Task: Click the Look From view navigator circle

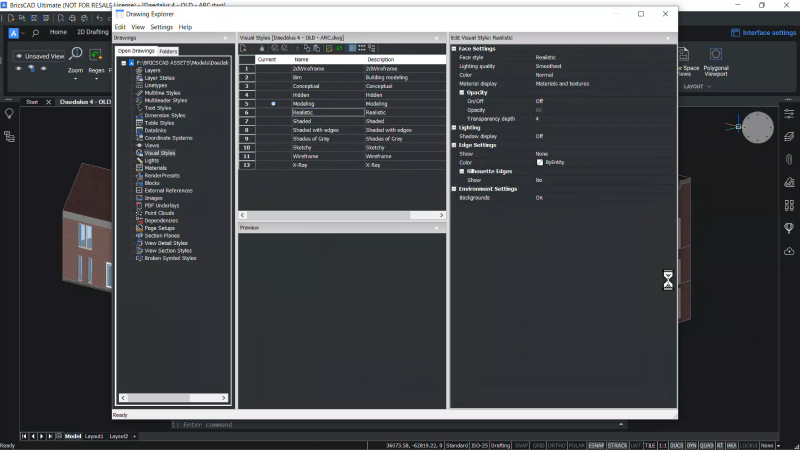Action: pyautogui.click(x=757, y=127)
